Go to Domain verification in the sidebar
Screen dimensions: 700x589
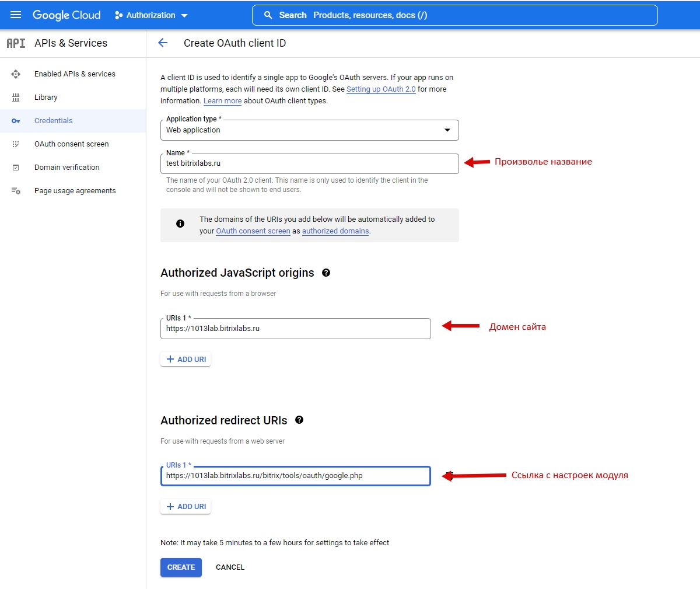tap(66, 168)
